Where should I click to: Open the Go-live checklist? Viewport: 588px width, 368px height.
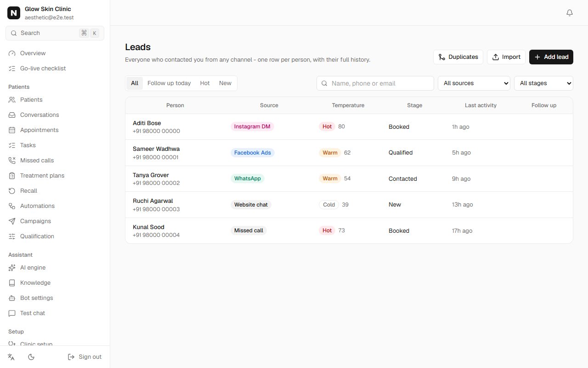[55, 69]
